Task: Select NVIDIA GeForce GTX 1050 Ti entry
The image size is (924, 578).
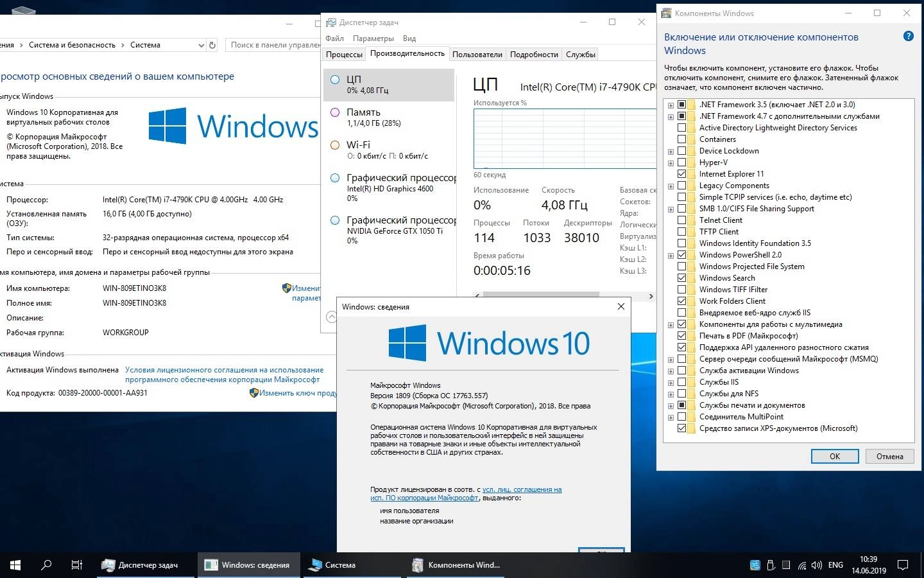Action: pos(389,230)
